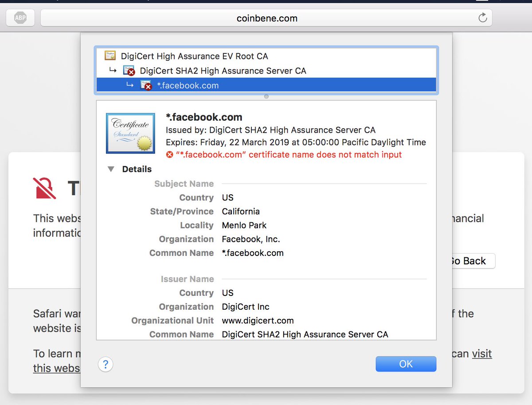Screen dimensions: 532x405
Task: Click the Details label text
Action: click(x=137, y=169)
